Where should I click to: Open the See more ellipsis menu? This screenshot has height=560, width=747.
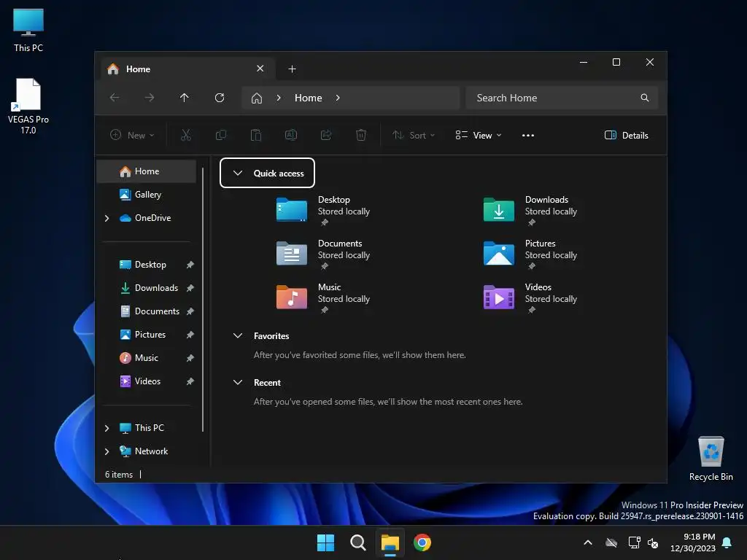(528, 135)
